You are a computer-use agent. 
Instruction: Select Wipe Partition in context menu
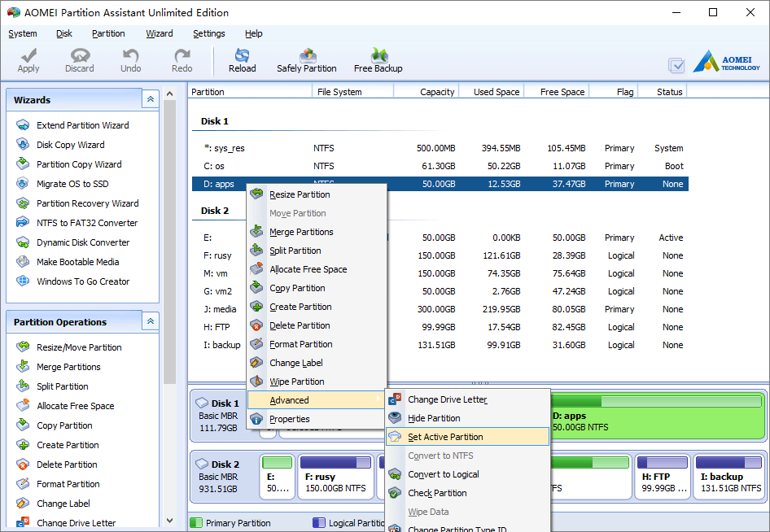click(317, 382)
